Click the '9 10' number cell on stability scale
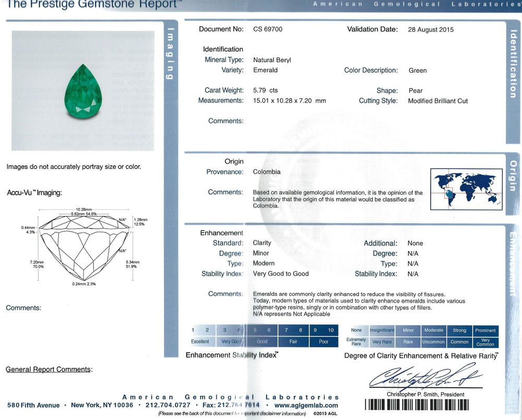 324,330
